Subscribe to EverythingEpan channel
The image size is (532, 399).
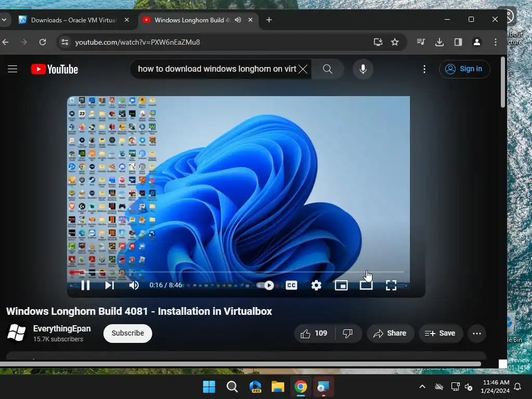click(x=128, y=333)
